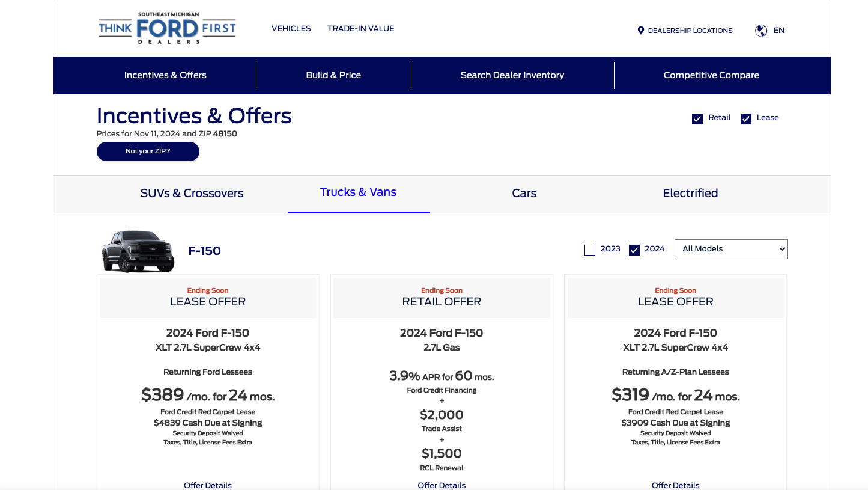
Task: Select Build & Price nav item
Action: (333, 75)
